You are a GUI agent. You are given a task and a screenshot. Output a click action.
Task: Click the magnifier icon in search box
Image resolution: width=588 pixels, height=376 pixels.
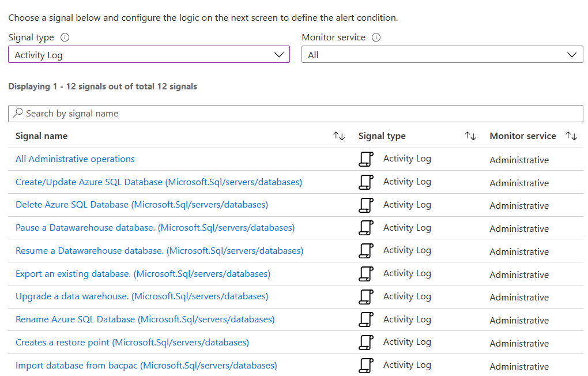click(x=18, y=114)
